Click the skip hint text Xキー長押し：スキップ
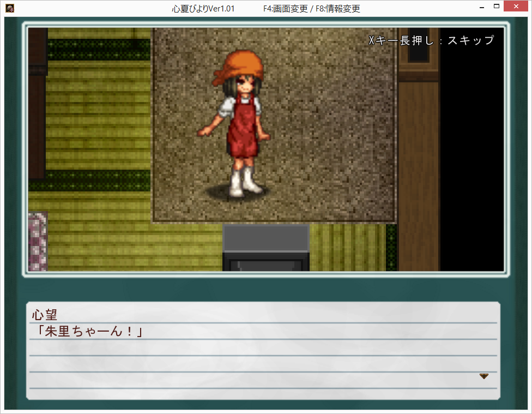Image resolution: width=532 pixels, height=414 pixels. 431,40
